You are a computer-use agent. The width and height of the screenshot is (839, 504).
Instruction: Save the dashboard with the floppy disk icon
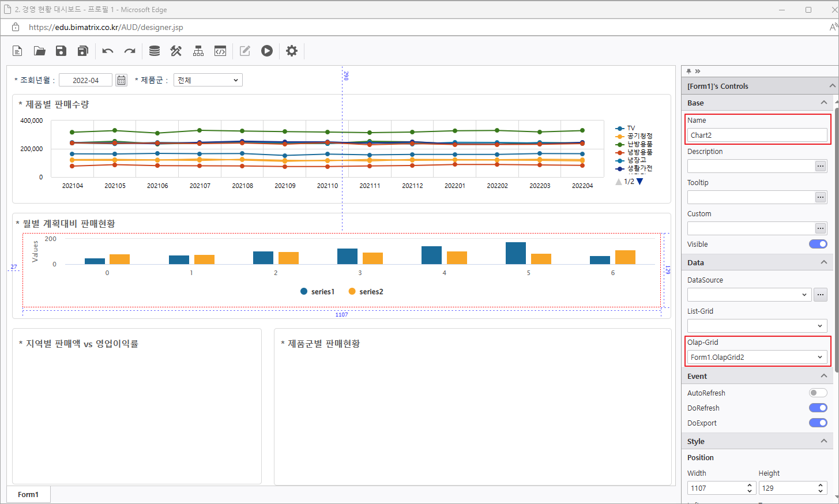61,51
